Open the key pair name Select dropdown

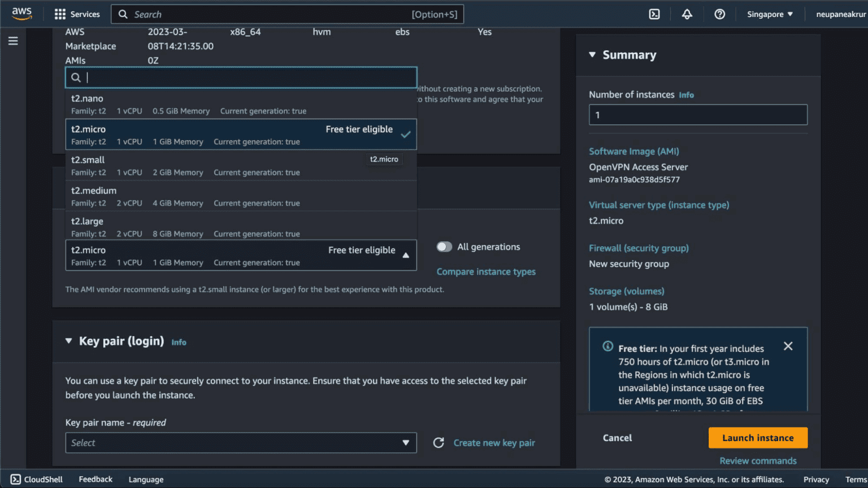[241, 443]
